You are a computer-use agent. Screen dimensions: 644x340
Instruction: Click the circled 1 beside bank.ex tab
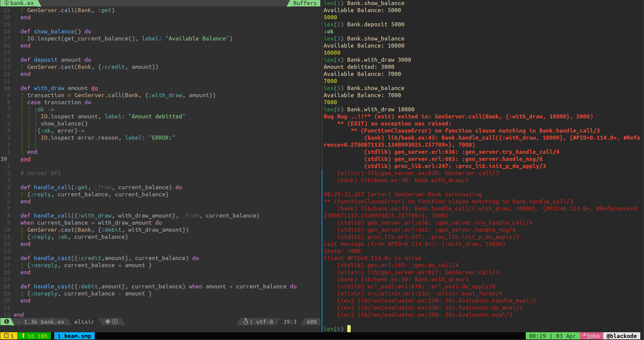[x=6, y=3]
